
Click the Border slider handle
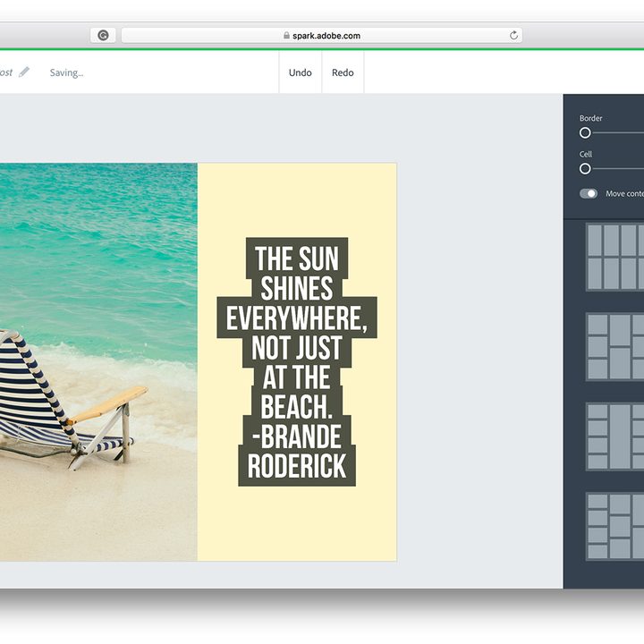585,132
